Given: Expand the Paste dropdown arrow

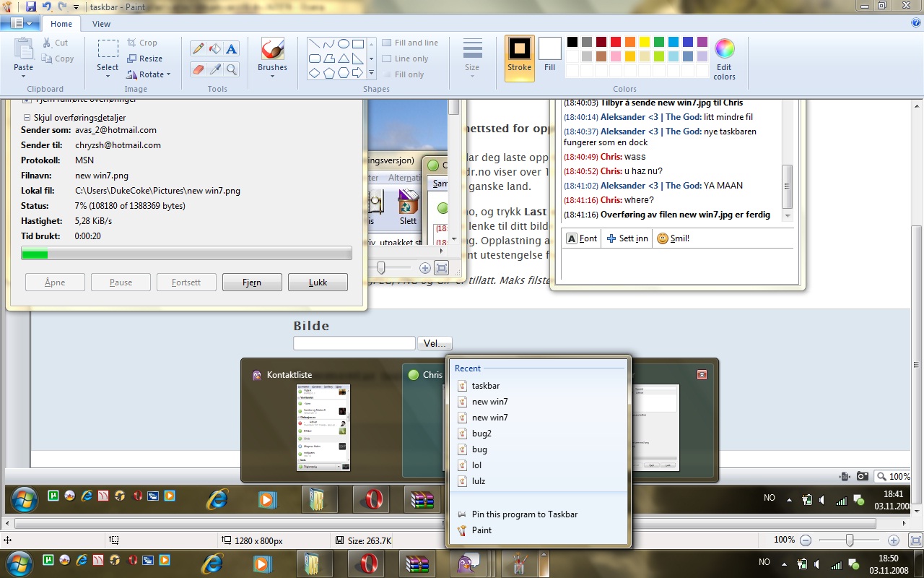Looking at the screenshot, I should click(23, 75).
